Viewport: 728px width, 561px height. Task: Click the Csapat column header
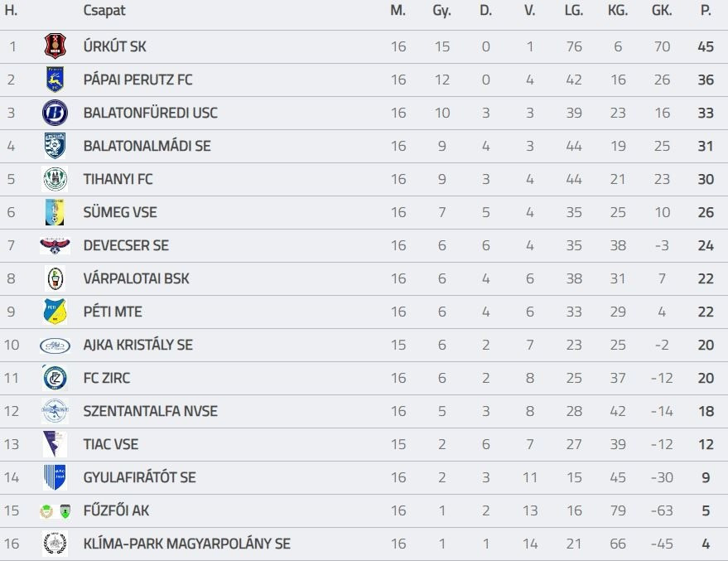tap(104, 11)
